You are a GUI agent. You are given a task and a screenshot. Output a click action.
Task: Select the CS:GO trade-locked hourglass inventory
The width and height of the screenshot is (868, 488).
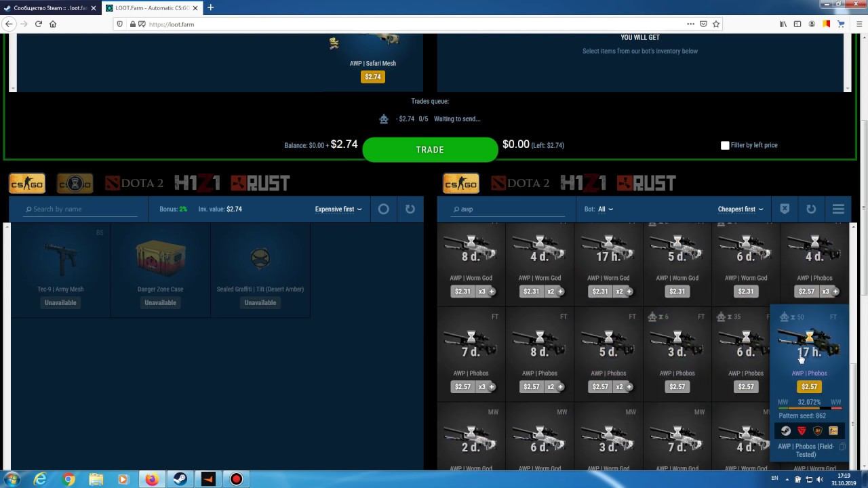coord(75,183)
